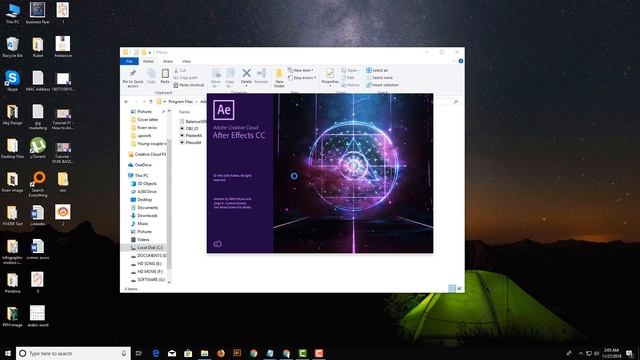Screen dimensions: 640x360
Task: Select Local Disk (C:) in navigation pane
Action: point(144,248)
